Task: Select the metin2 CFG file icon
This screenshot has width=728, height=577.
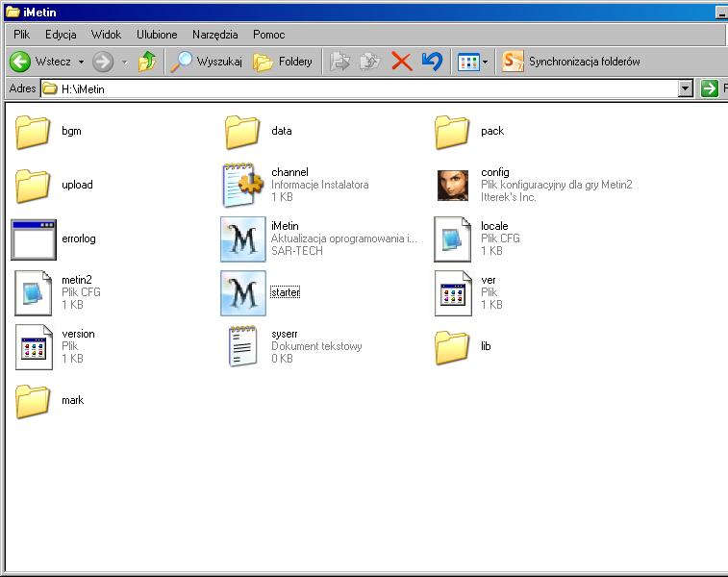Action: click(x=34, y=293)
